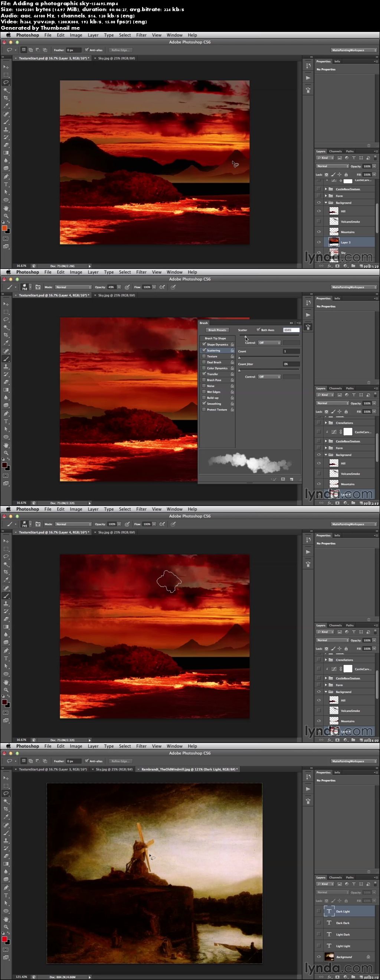Enable Airbrush icon in Brush panel frame options bar
The height and width of the screenshot is (980, 380).
click(162, 287)
